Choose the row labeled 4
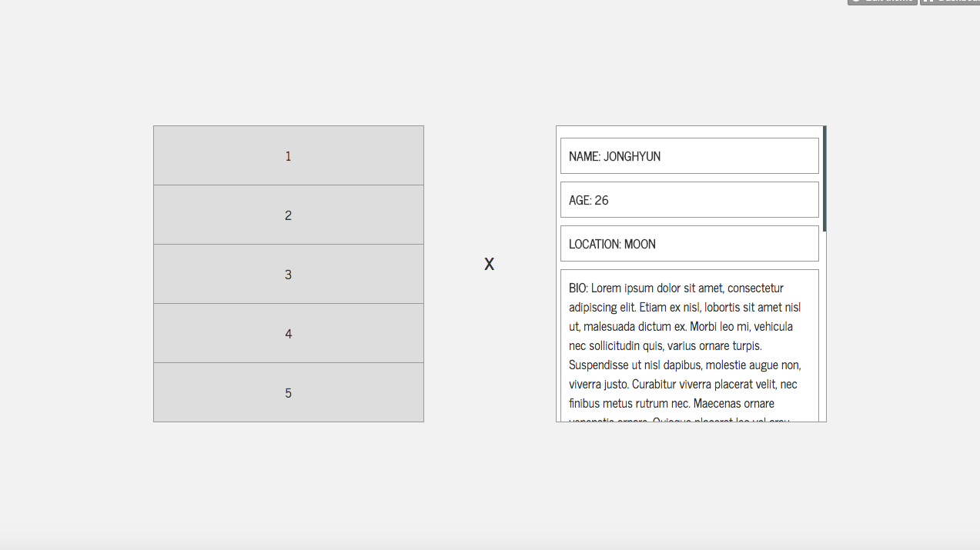 click(x=288, y=334)
